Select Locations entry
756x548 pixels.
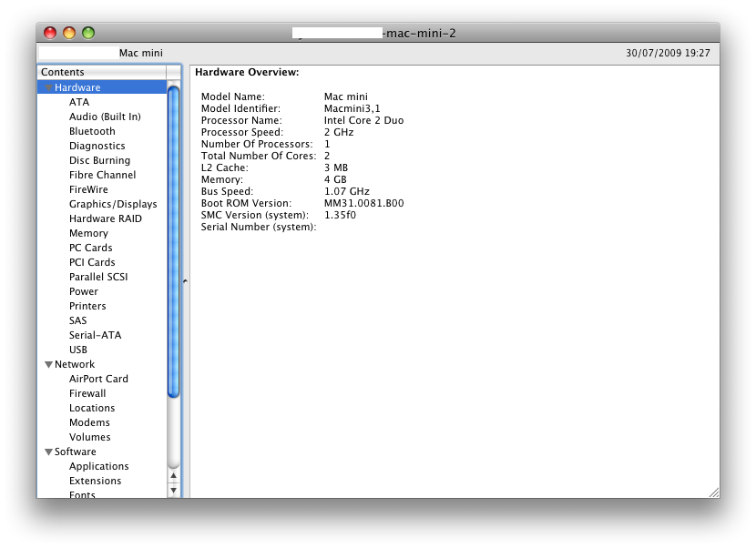coord(92,408)
